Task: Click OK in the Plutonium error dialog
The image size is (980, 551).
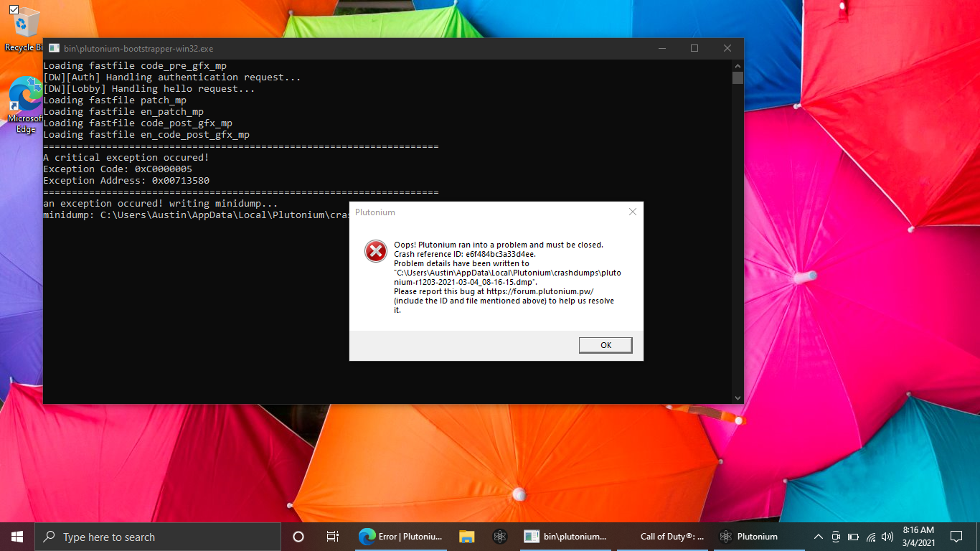Action: coord(606,345)
